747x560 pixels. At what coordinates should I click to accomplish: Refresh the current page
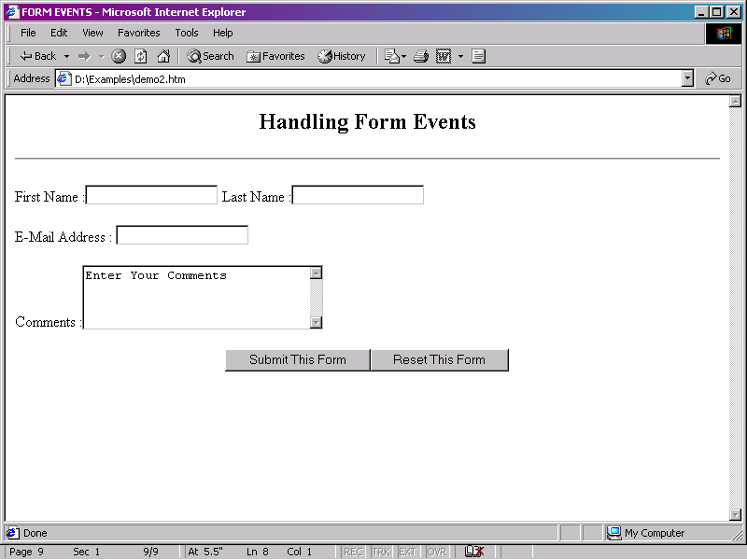(141, 56)
